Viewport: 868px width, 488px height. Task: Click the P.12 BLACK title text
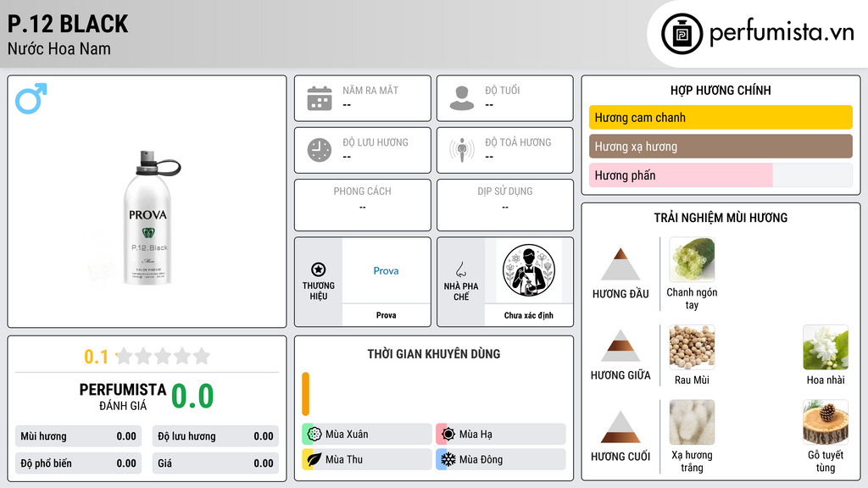click(x=68, y=24)
